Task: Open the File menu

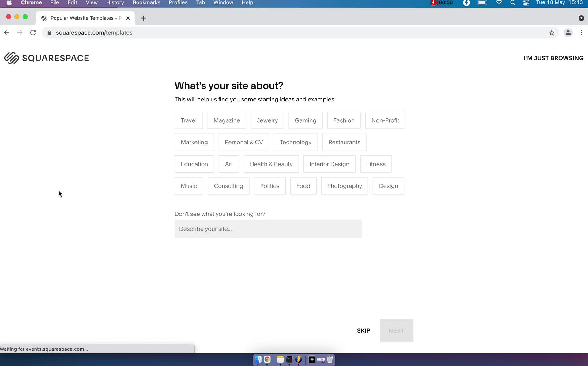Action: pos(55,3)
